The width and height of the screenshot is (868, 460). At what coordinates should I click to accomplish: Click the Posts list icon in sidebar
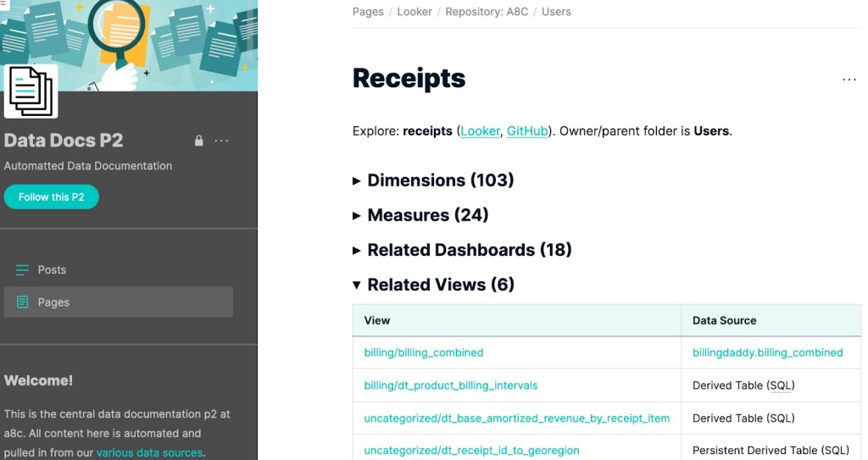click(23, 270)
